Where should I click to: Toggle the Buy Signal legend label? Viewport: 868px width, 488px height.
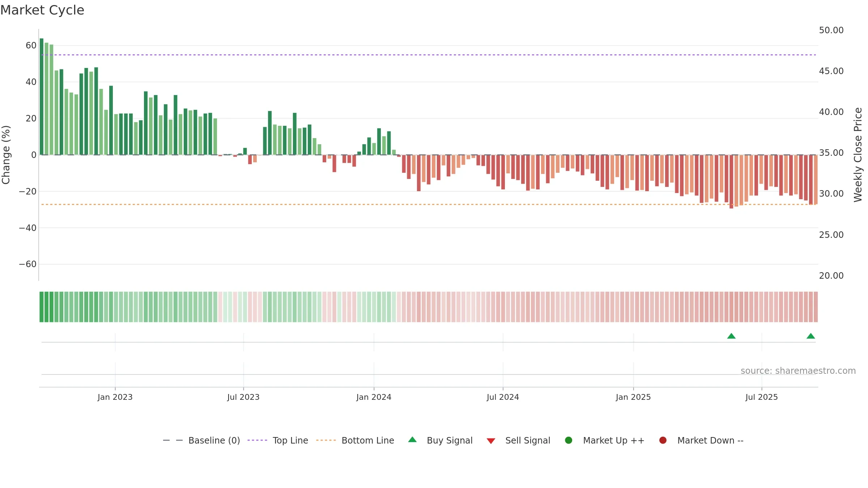(450, 441)
